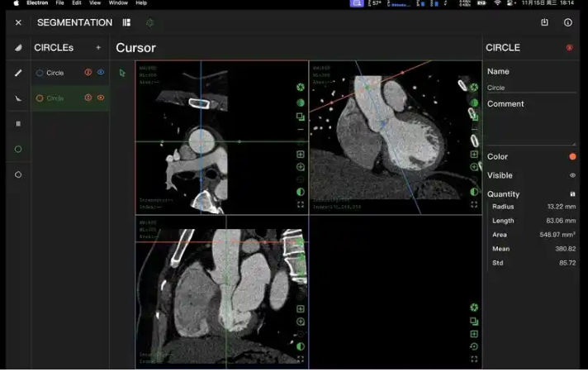Image resolution: width=588 pixels, height=372 pixels.
Task: Select the ruler measurement tool
Action: [18, 73]
